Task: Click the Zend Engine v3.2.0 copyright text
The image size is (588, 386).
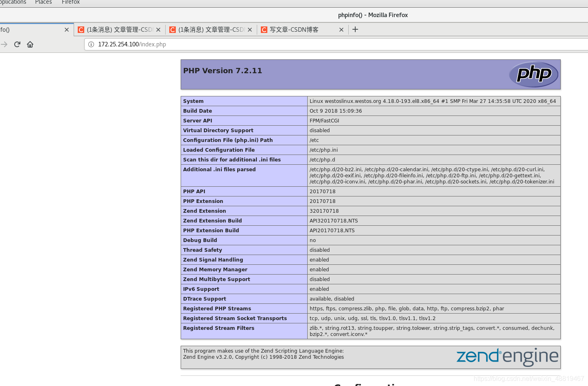Action: [x=263, y=357]
